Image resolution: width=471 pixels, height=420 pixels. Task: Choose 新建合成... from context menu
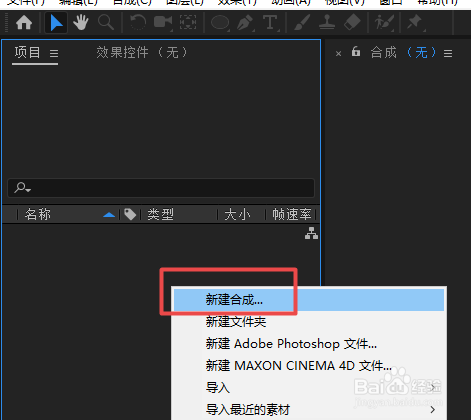(309, 300)
